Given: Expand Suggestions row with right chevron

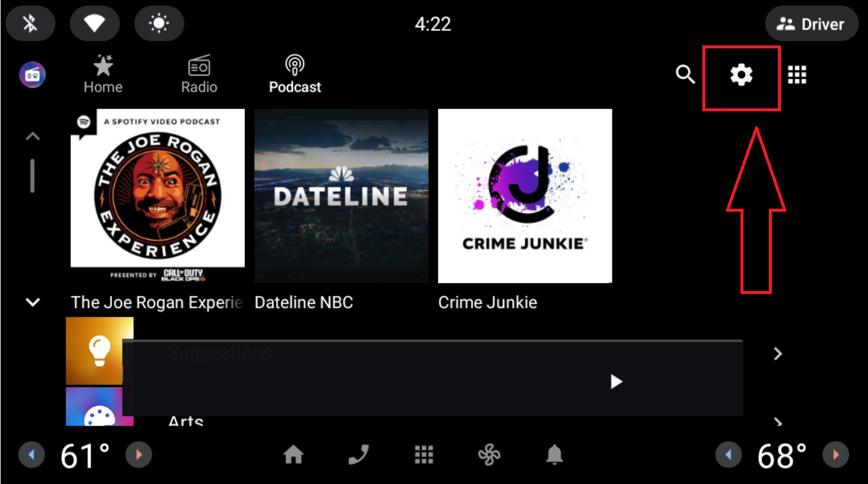Looking at the screenshot, I should pos(778,354).
